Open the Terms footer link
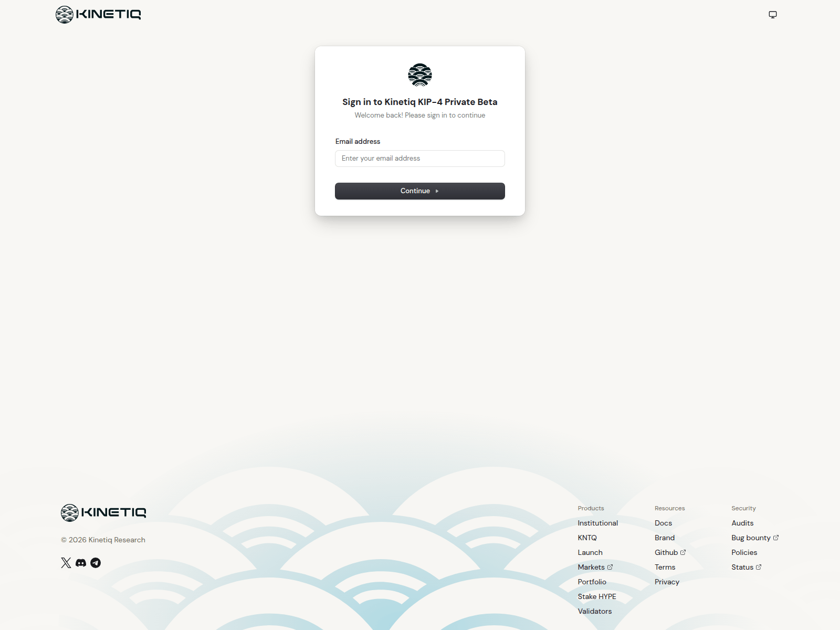Viewport: 840px width, 630px height. (x=665, y=567)
